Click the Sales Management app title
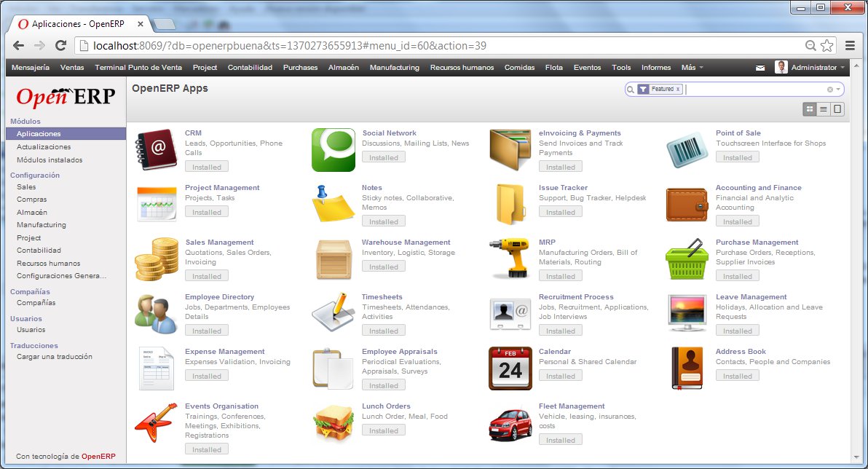The height and width of the screenshot is (469, 868). [219, 243]
